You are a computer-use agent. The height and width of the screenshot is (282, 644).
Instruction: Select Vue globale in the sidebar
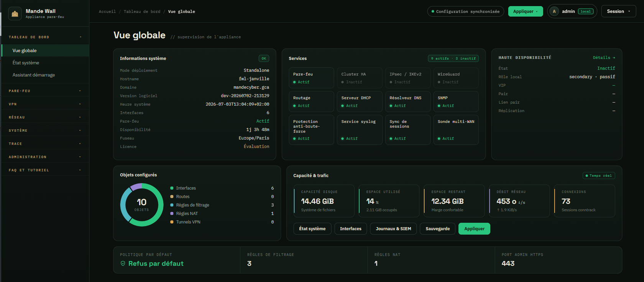(x=45, y=51)
